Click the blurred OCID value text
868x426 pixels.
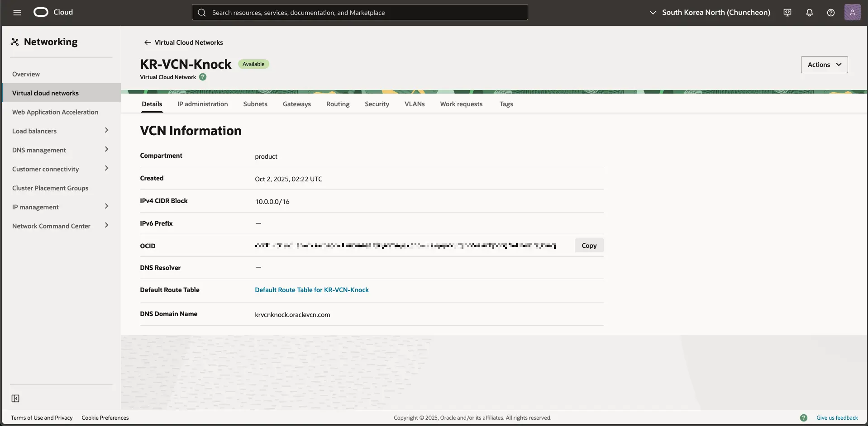pos(405,246)
